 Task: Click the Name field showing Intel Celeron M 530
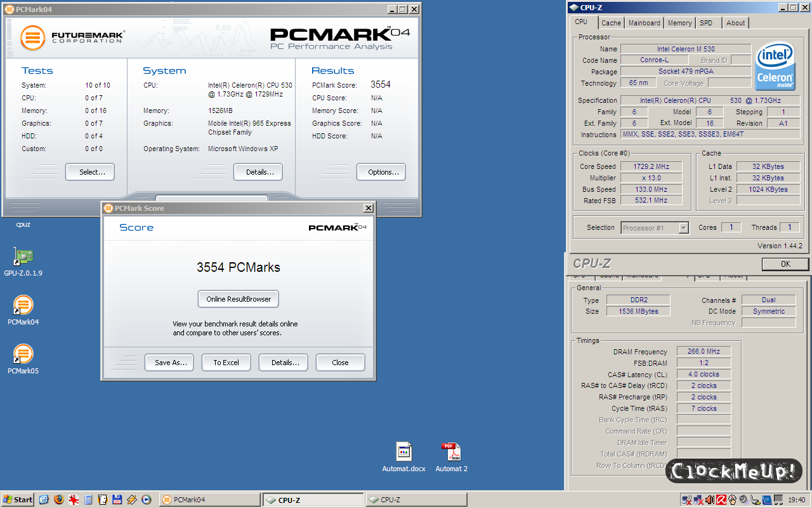(686, 49)
